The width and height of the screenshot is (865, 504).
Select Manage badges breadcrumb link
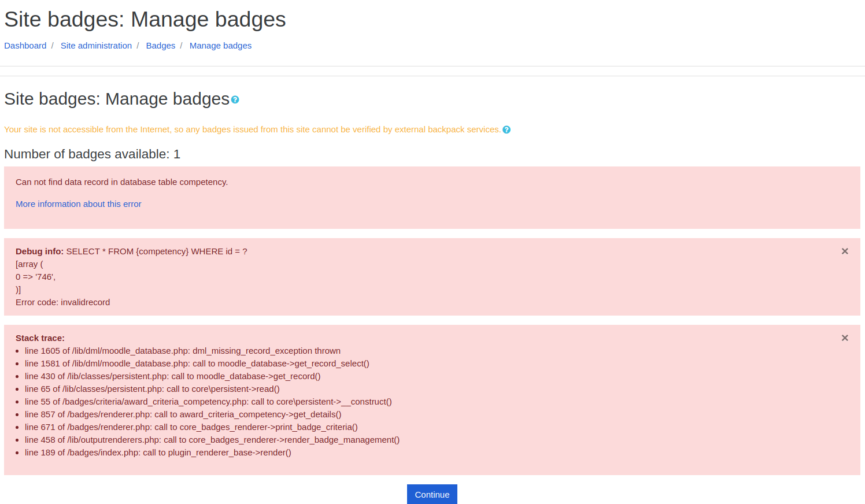coord(220,46)
